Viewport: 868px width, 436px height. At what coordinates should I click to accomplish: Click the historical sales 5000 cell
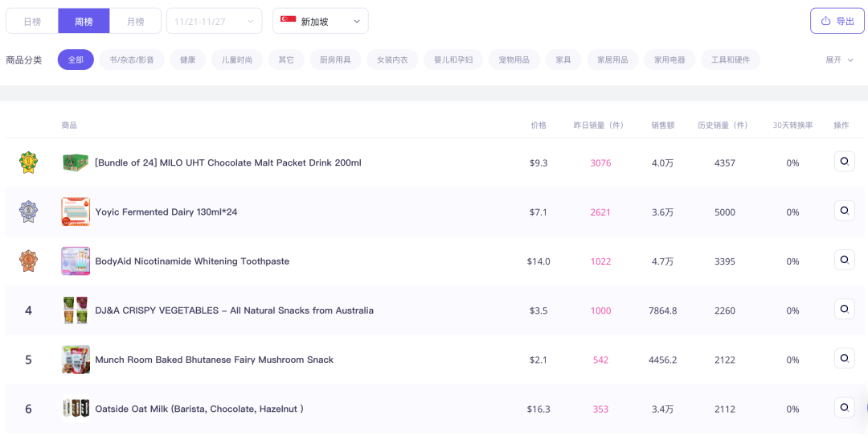(x=725, y=212)
